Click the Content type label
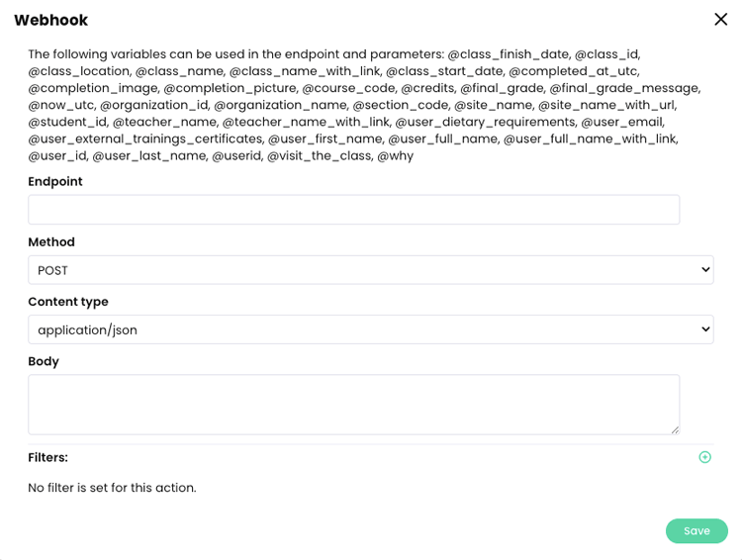 [68, 302]
